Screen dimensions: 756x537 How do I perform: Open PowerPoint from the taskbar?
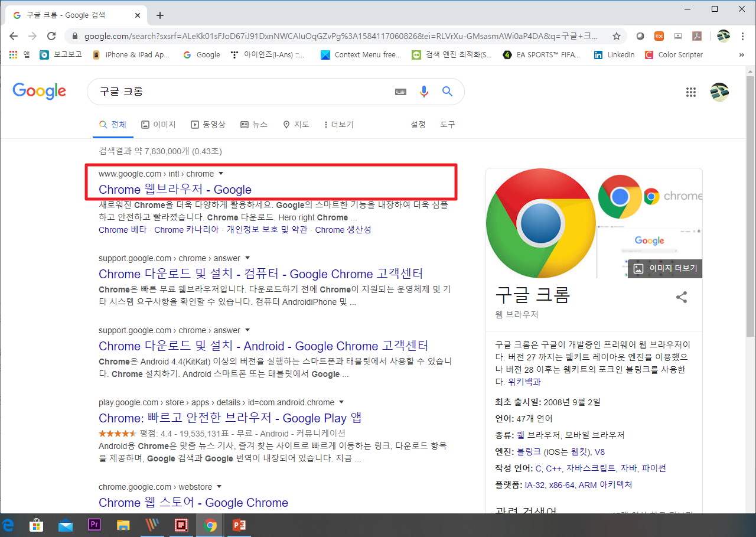(x=239, y=525)
